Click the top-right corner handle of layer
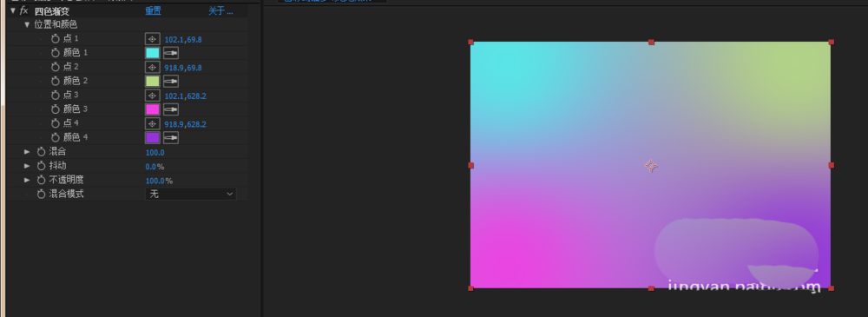The image size is (868, 317). click(x=831, y=42)
